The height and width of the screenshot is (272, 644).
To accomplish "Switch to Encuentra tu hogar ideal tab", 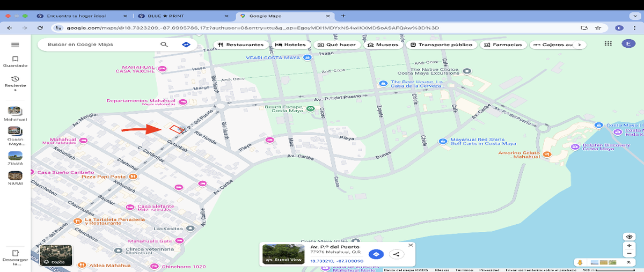I will [x=80, y=16].
